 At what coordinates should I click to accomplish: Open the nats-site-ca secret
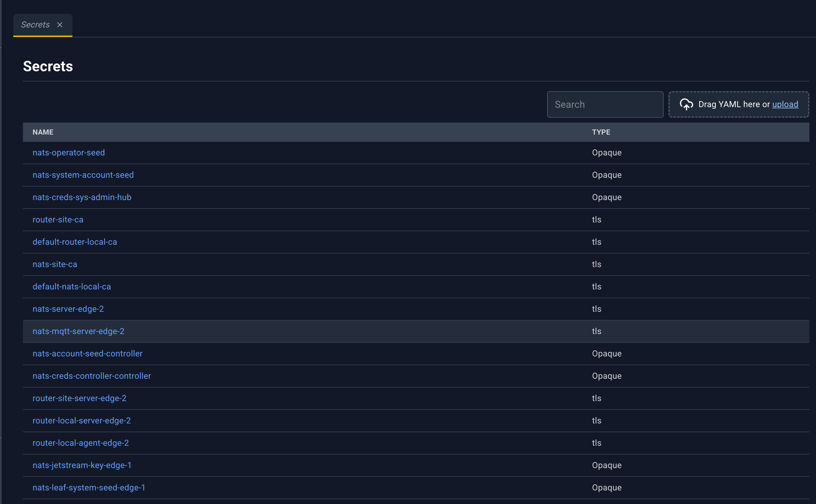(x=55, y=264)
